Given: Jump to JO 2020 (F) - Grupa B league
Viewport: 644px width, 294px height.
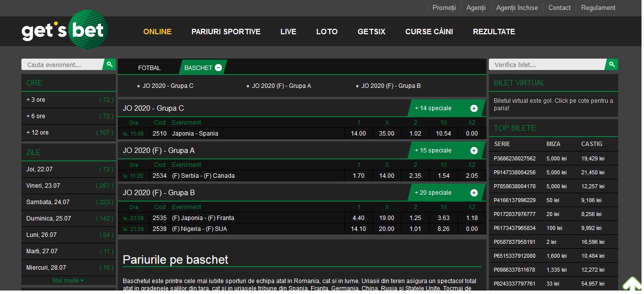Looking at the screenshot, I should tap(391, 86).
